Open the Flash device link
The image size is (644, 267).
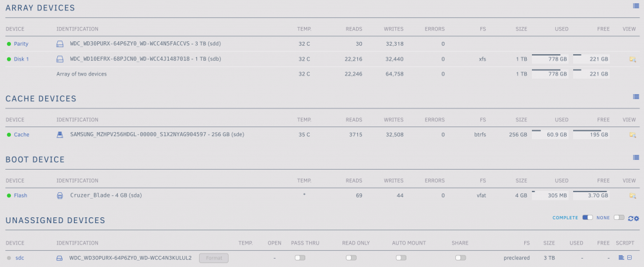click(21, 195)
